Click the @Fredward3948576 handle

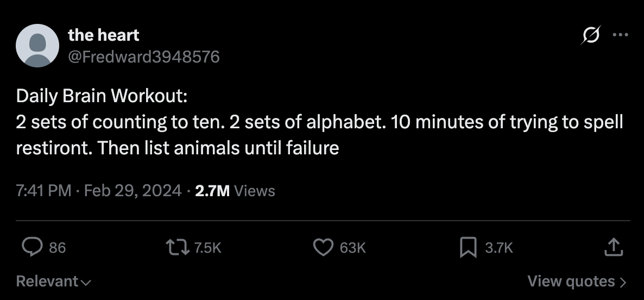click(144, 56)
